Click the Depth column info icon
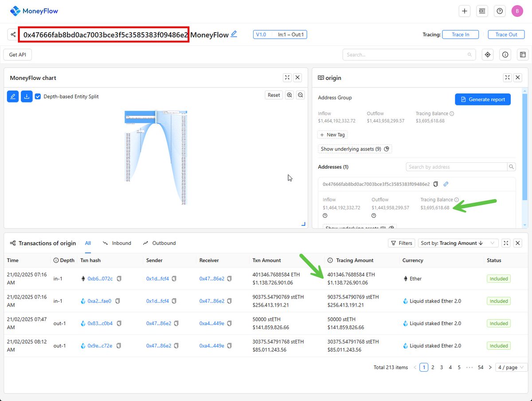 tap(56, 260)
